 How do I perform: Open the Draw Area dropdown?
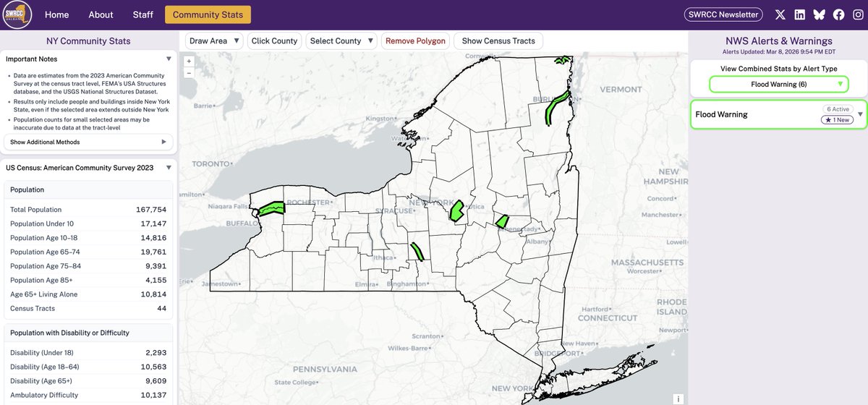214,41
